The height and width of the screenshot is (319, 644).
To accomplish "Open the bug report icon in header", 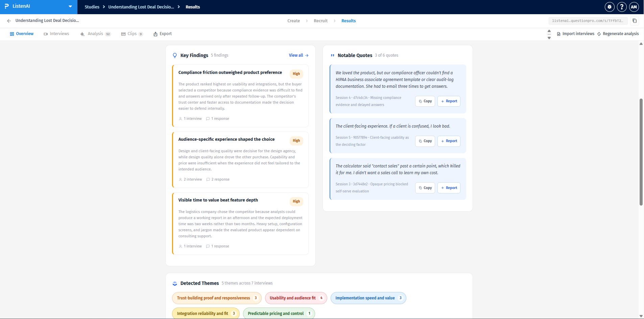I will (610, 7).
